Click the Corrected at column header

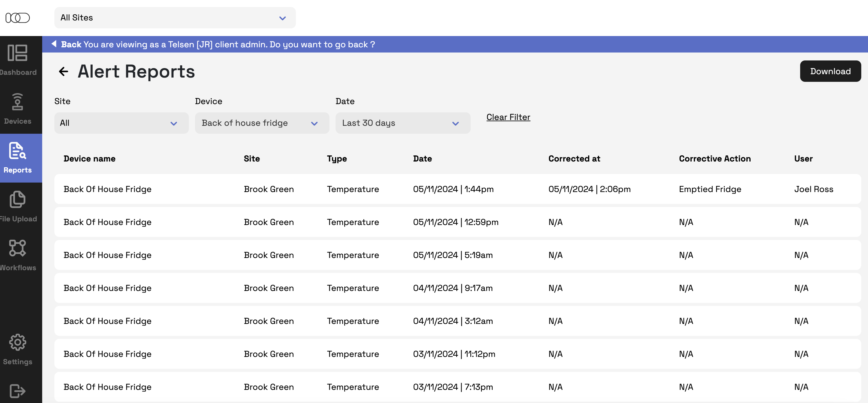574,158
